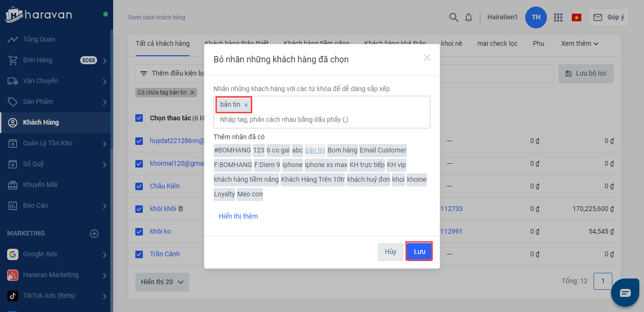644x312 pixels.
Task: Open notifications bell icon
Action: (x=469, y=17)
